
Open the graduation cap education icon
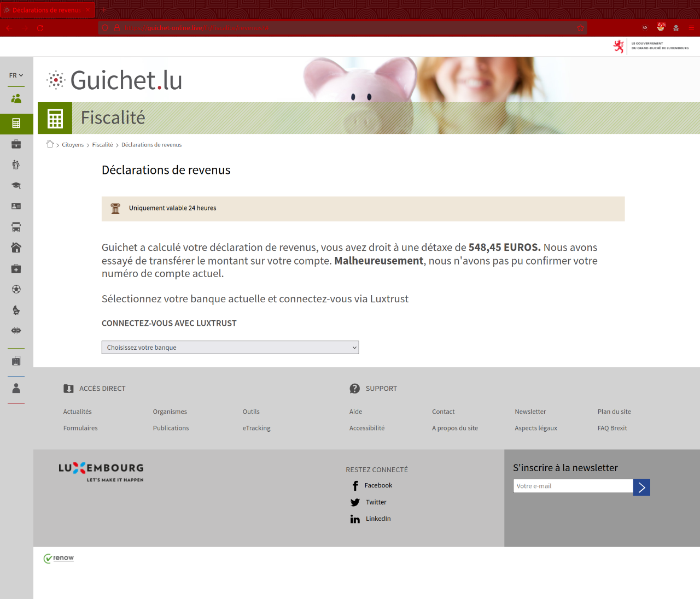(16, 186)
